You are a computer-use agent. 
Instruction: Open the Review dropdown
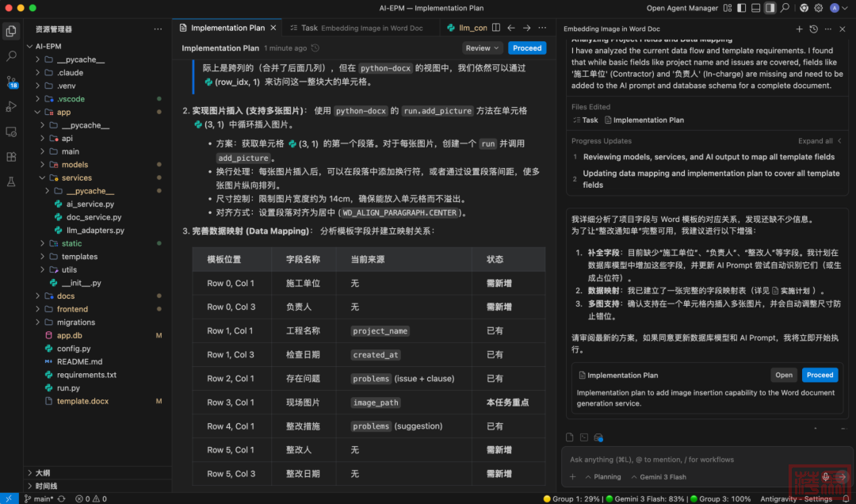[482, 48]
